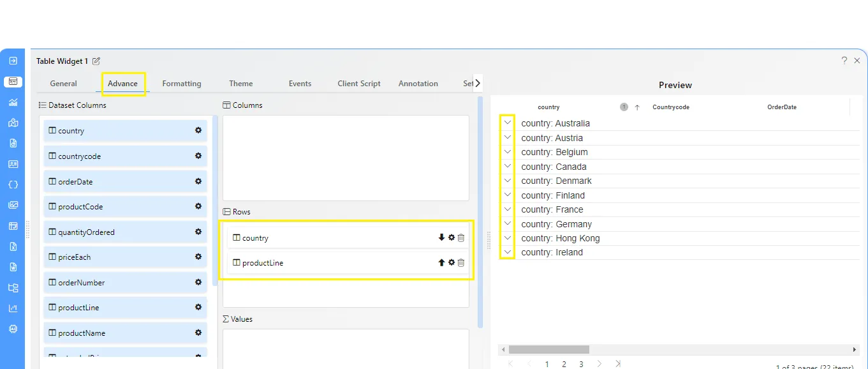Open settings gear for the countrycode dataset column
This screenshot has width=868, height=369.
click(x=198, y=156)
